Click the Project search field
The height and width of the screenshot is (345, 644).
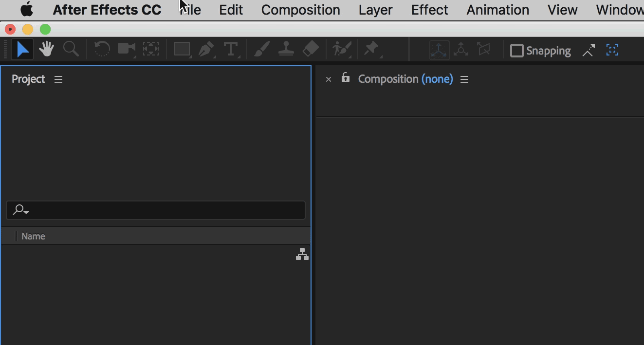156,210
